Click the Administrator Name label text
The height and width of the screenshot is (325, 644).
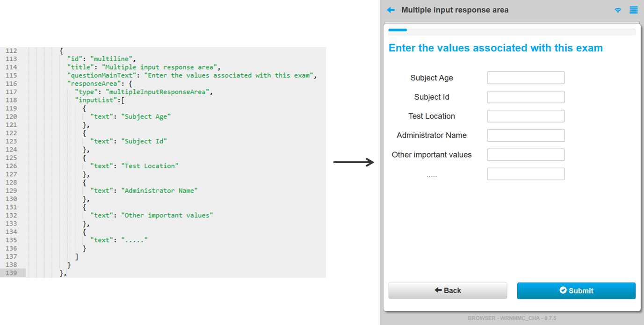[x=431, y=136]
